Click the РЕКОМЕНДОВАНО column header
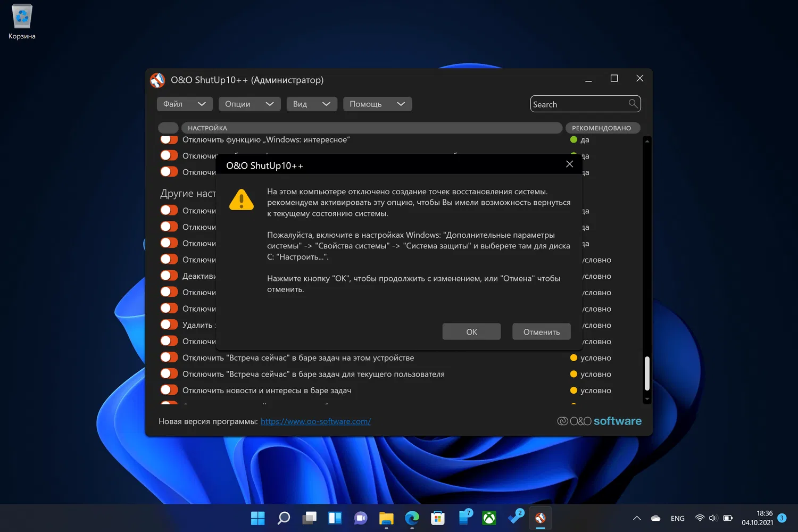The height and width of the screenshot is (532, 798). [x=602, y=128]
